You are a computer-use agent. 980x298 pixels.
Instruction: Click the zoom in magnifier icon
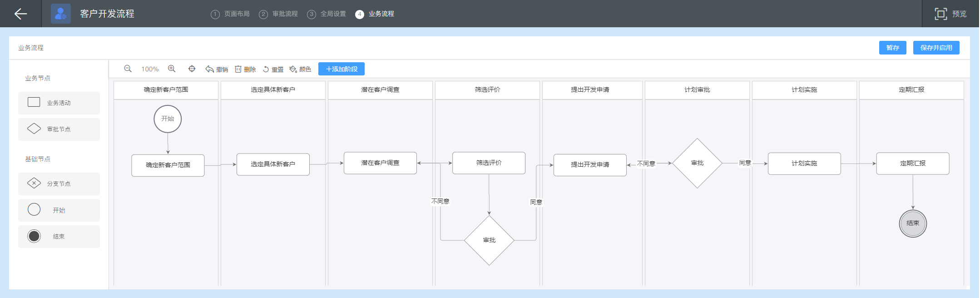pyautogui.click(x=172, y=69)
